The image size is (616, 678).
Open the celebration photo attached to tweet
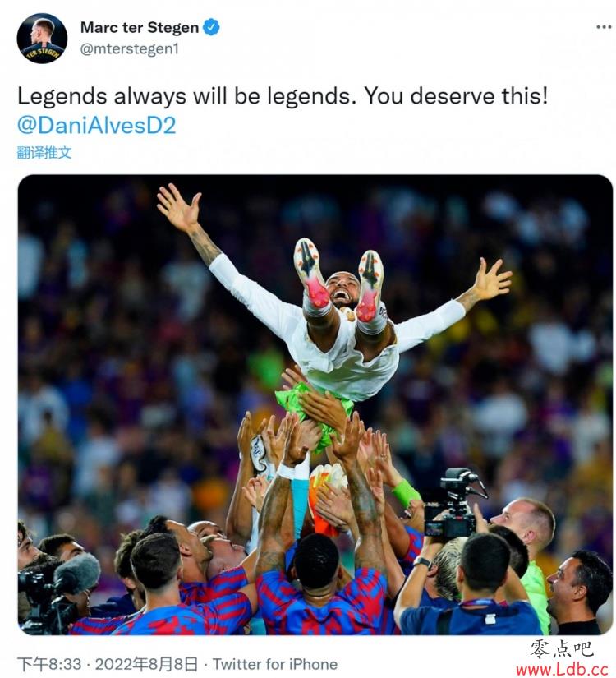tap(315, 404)
